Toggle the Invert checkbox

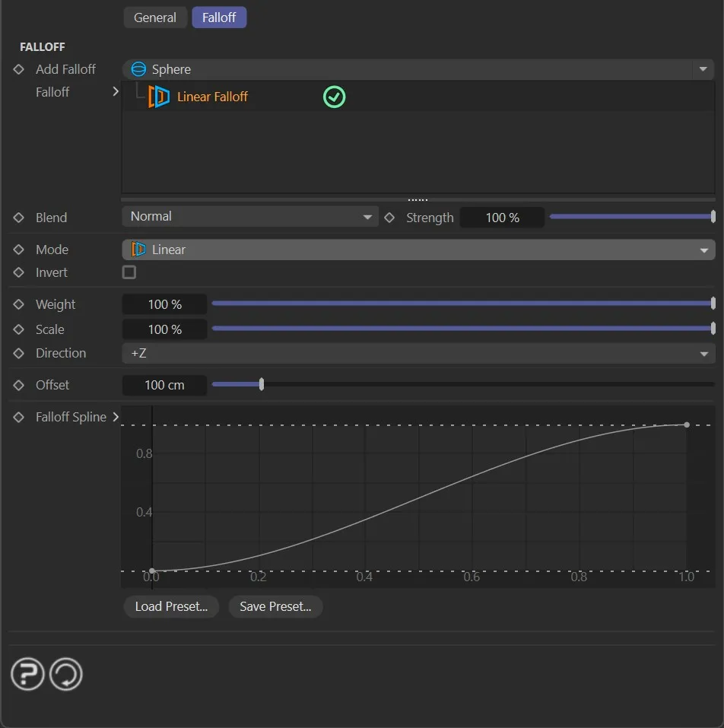pos(129,272)
